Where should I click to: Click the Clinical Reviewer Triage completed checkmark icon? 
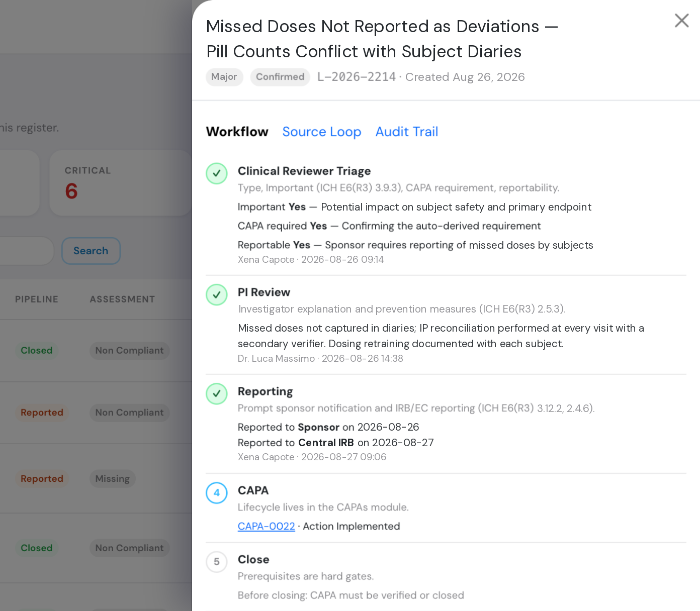tap(217, 173)
